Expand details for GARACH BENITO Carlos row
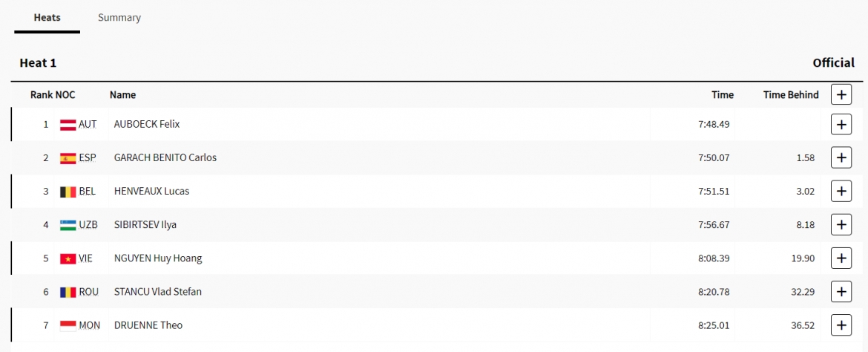This screenshot has height=352, width=868. 841,157
